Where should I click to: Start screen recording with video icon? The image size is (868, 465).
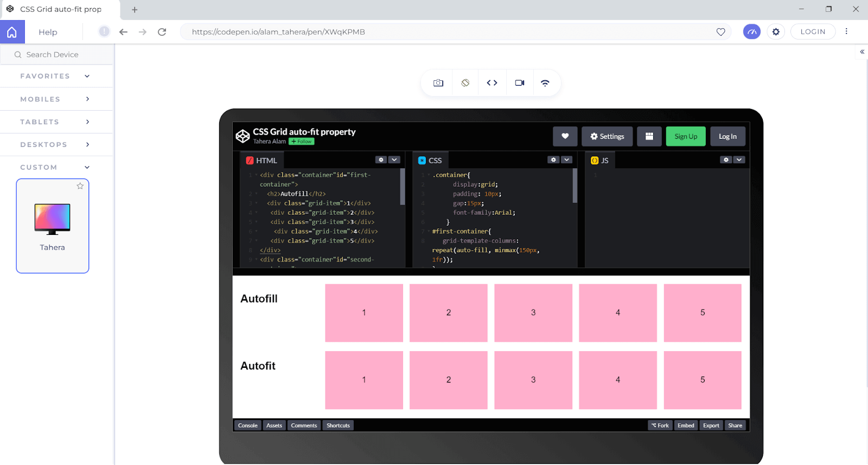pyautogui.click(x=520, y=83)
